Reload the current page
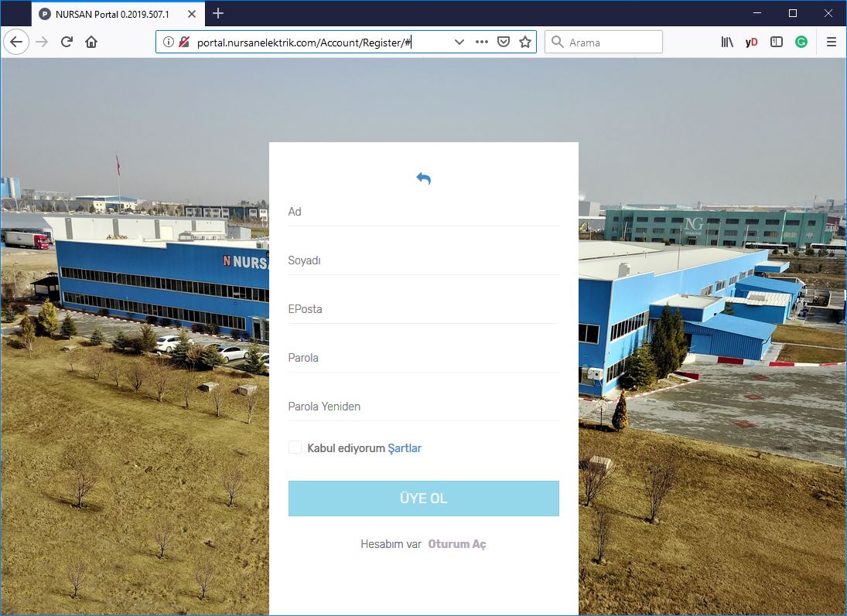 click(x=67, y=42)
